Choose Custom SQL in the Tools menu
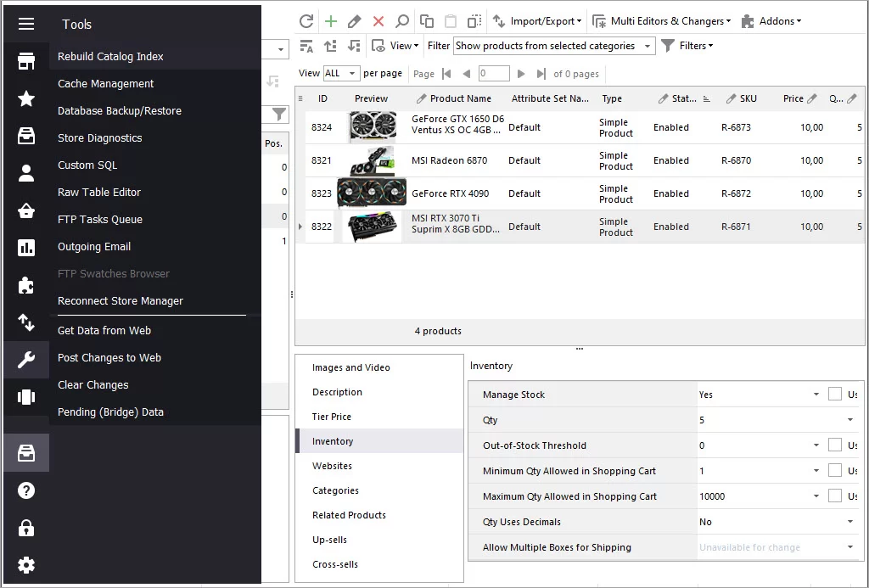This screenshot has width=869, height=588. 87,165
